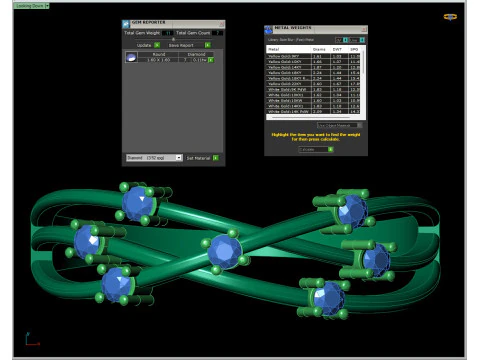
Task: Click the gold ring icon in viewport corner
Action: (x=450, y=17)
